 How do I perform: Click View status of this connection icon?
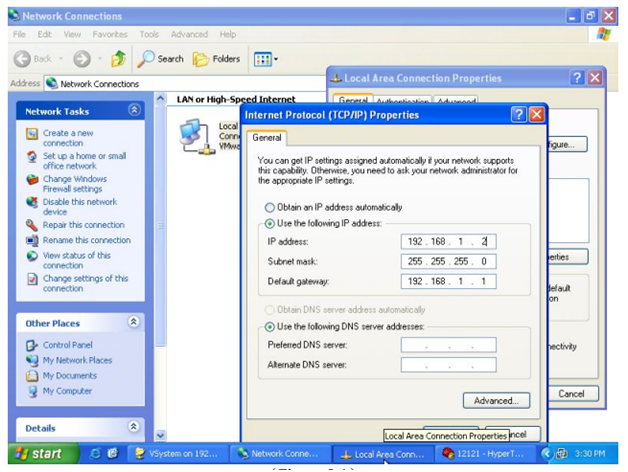click(32, 256)
